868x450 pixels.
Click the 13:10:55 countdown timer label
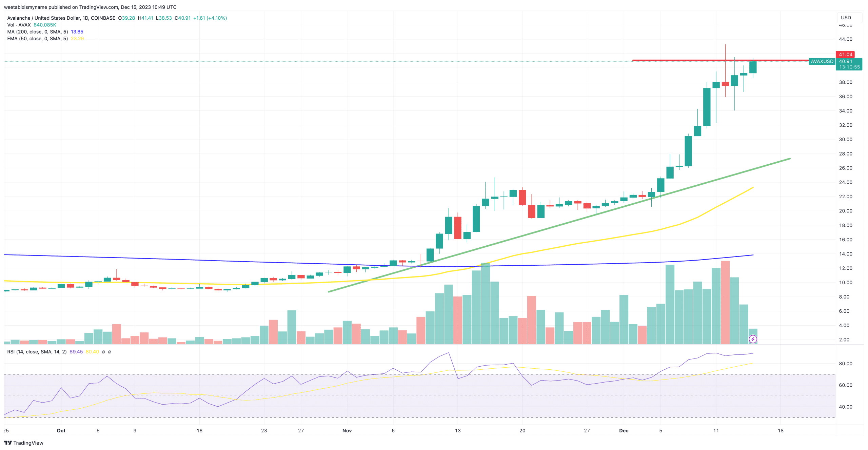pos(849,67)
